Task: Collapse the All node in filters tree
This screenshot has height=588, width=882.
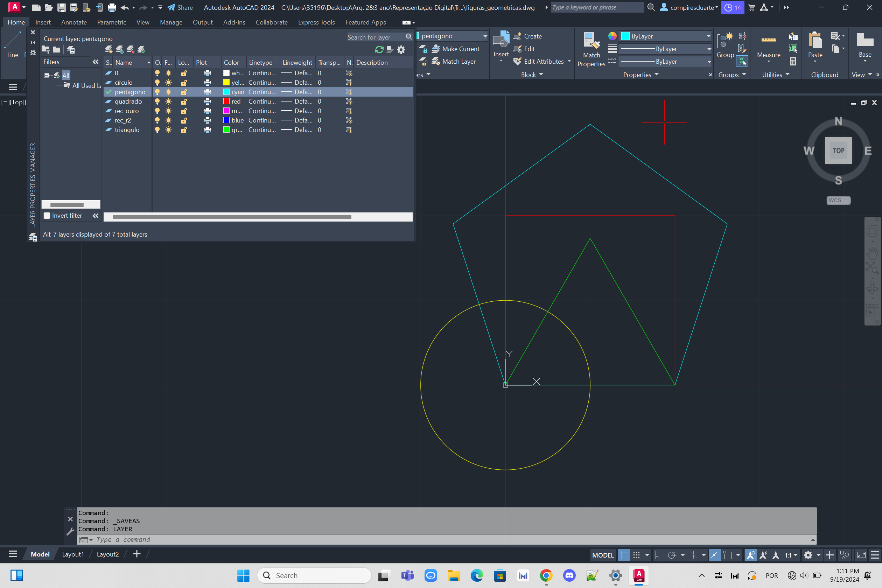Action: click(x=47, y=75)
